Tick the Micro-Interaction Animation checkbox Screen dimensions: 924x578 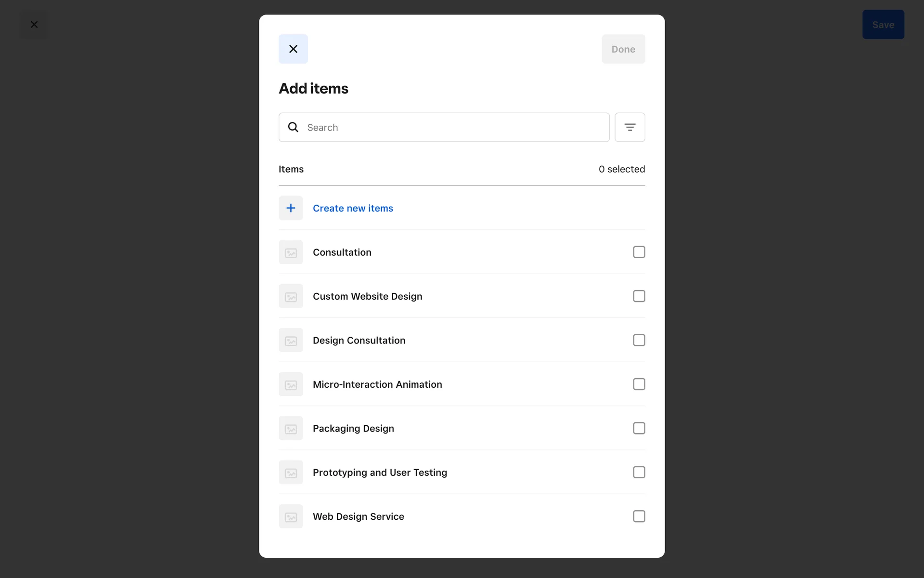pyautogui.click(x=639, y=384)
